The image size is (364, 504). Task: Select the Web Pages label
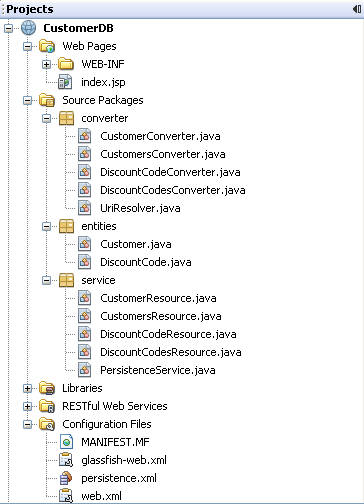pyautogui.click(x=89, y=46)
